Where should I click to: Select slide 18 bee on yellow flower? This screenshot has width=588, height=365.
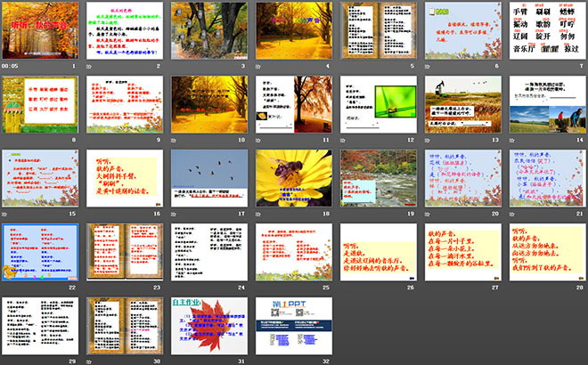[294, 178]
